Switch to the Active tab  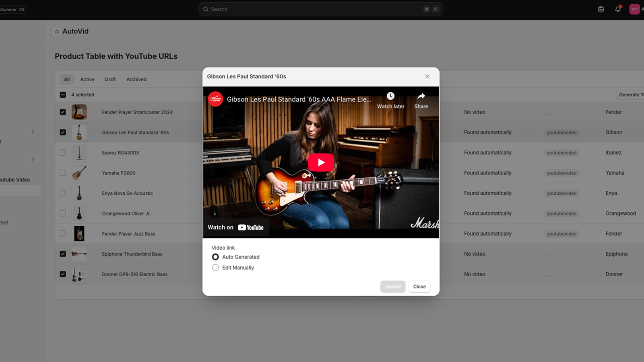coord(87,79)
